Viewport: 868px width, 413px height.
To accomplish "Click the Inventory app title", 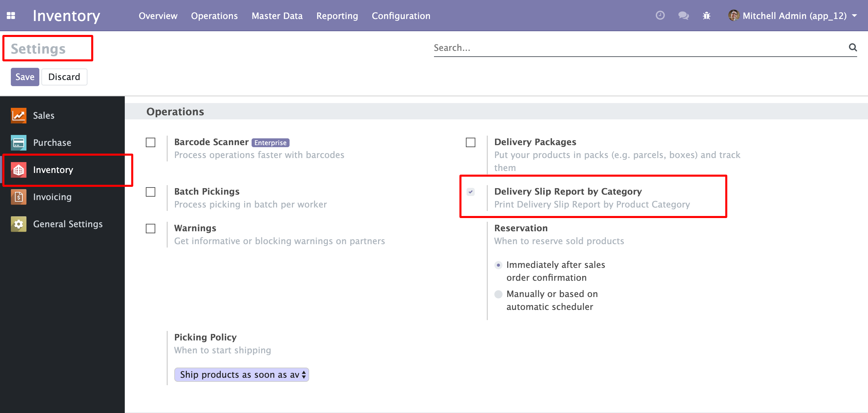I will pos(66,16).
